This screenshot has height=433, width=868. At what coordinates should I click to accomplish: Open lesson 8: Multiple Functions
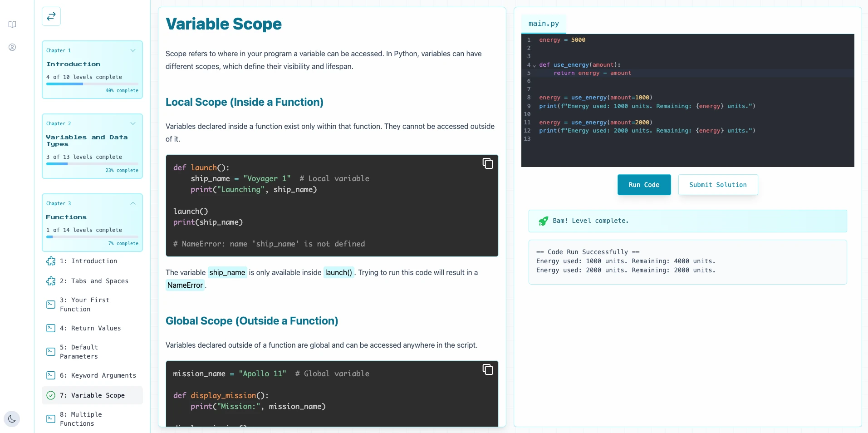[92, 419]
